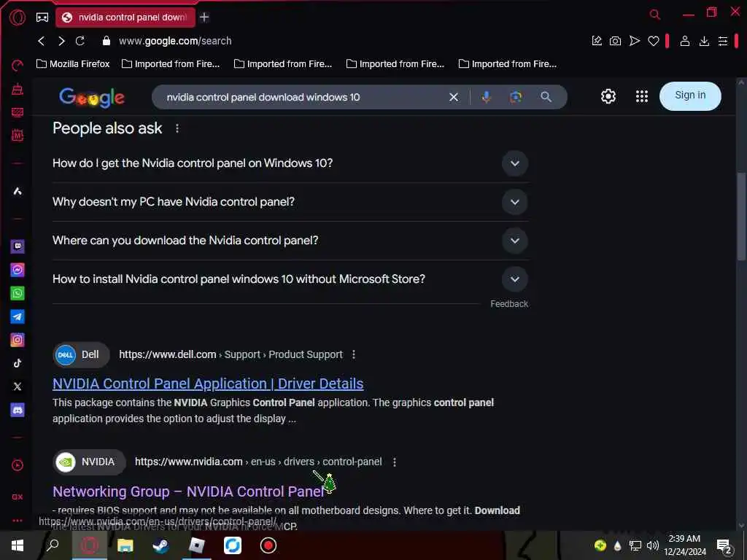Image resolution: width=747 pixels, height=560 pixels.
Task: Open File Explorer from the taskbar
Action: point(125,545)
